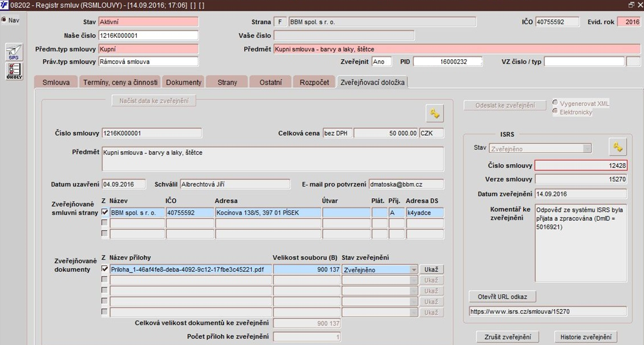This screenshot has height=345, width=644.
Task: Select the Vygenerovat XML option
Action: [555, 103]
